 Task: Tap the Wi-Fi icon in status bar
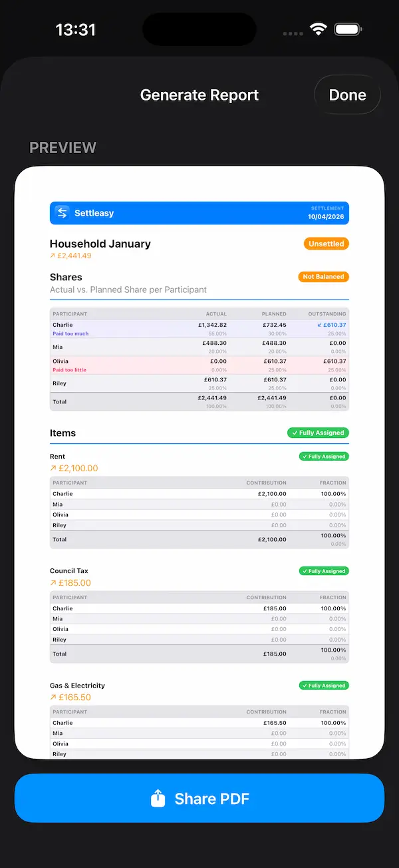(x=319, y=29)
